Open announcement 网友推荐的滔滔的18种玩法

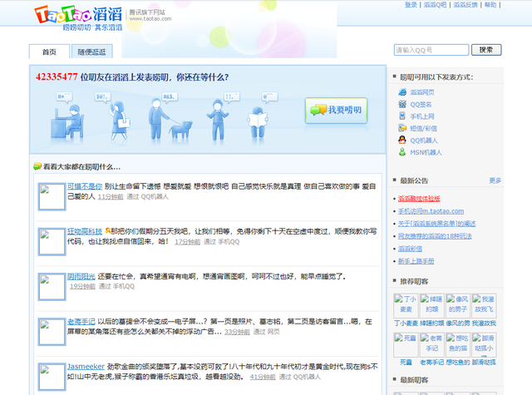[x=435, y=236]
